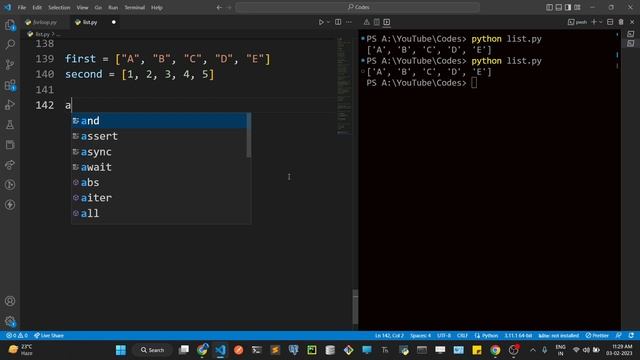Open run options dropdown beside play button
640x360 pixels.
[x=328, y=22]
